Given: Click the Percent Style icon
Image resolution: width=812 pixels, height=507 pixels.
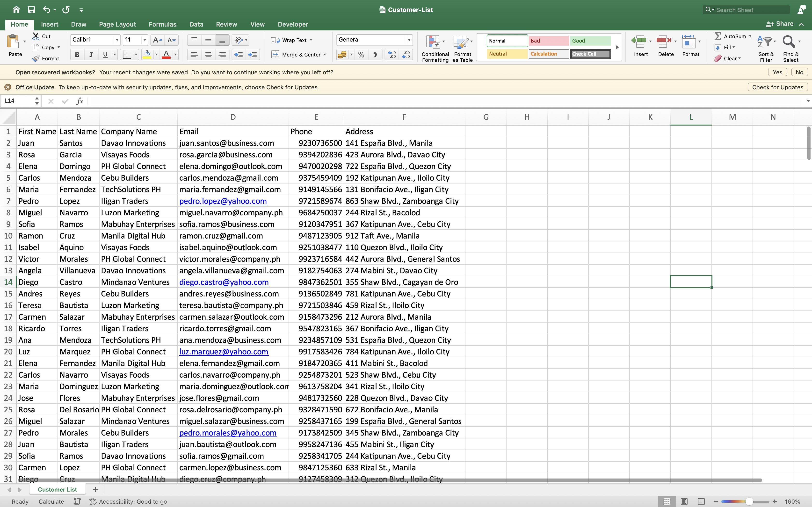Looking at the screenshot, I should point(361,55).
